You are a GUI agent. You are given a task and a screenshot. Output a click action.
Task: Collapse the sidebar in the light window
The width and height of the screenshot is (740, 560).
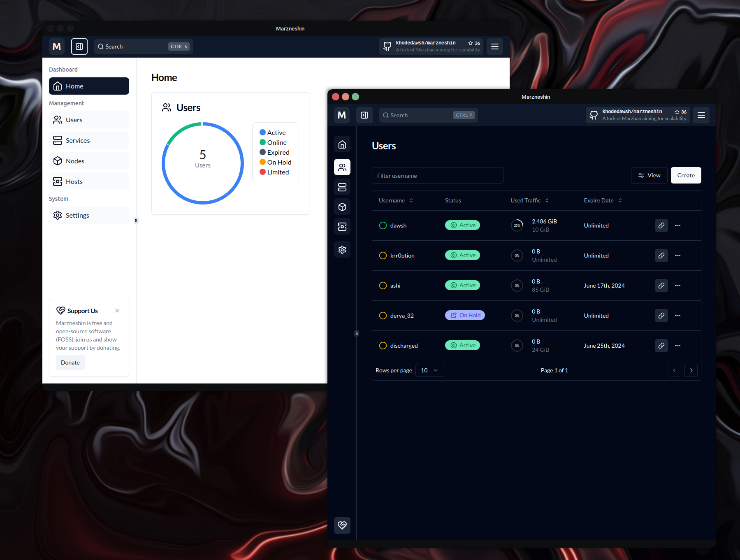click(x=79, y=46)
